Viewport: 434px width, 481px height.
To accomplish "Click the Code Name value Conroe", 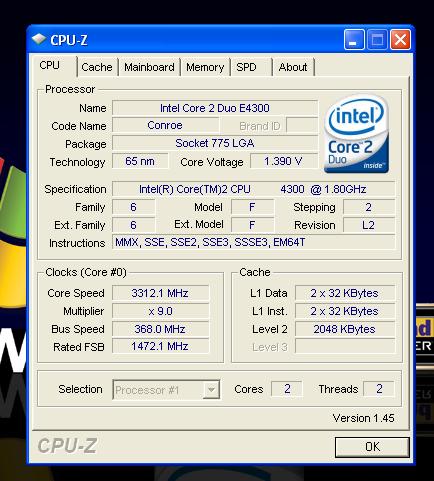I will click(165, 125).
